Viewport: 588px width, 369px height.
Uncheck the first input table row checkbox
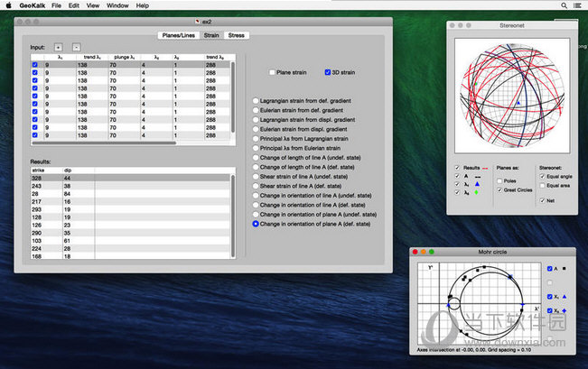pyautogui.click(x=35, y=65)
